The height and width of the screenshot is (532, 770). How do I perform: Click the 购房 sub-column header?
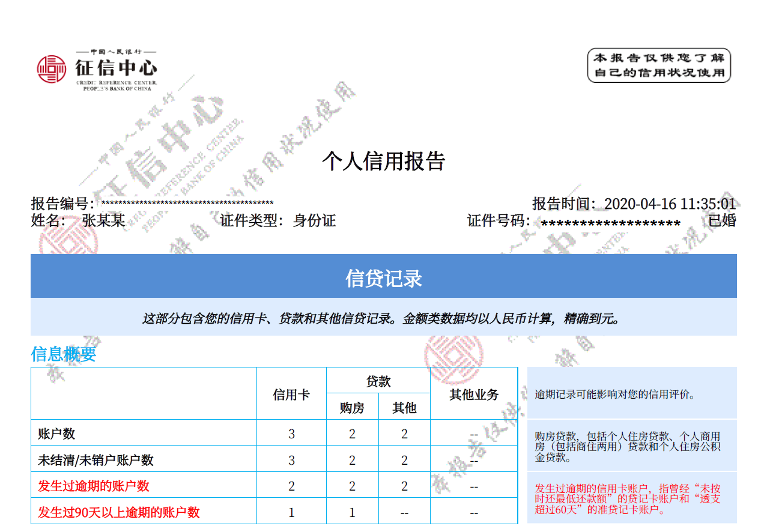point(352,408)
